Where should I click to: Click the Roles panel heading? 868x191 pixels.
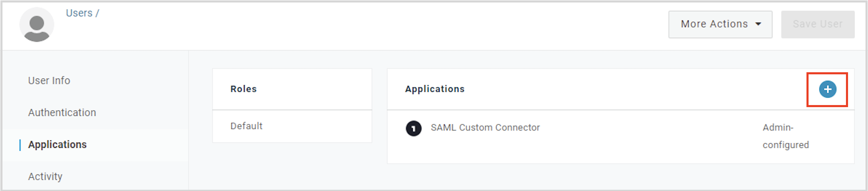tap(244, 89)
